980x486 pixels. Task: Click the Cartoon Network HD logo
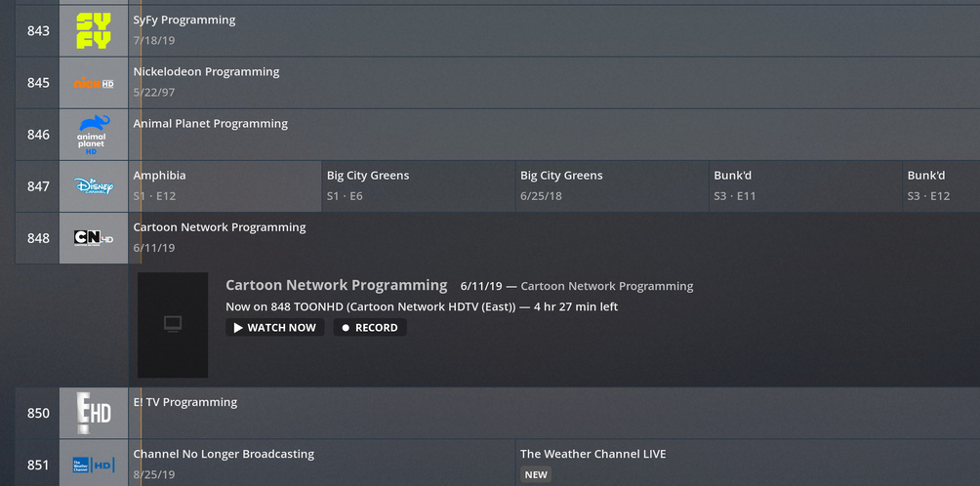[x=94, y=238]
